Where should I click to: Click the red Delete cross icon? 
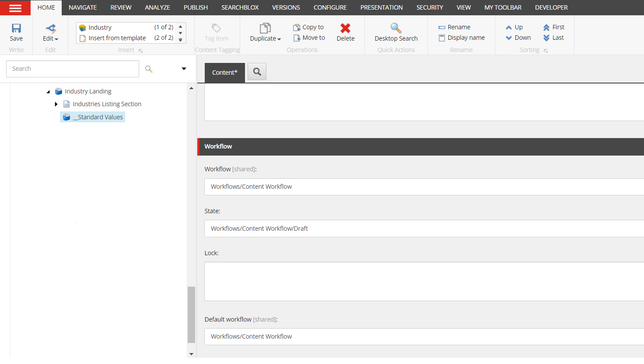pos(345,28)
